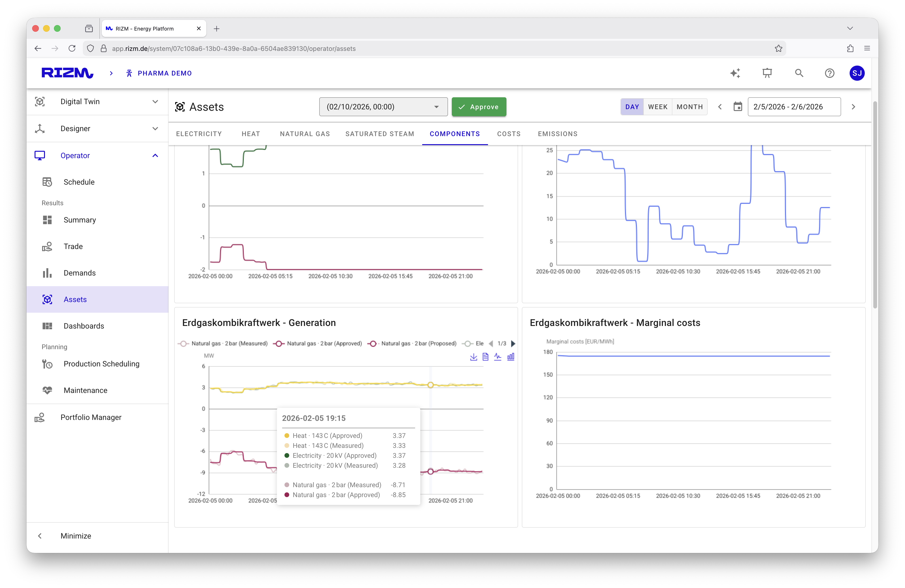Viewport: 905px width, 588px height.
Task: Expand the Designer section
Action: 97,129
